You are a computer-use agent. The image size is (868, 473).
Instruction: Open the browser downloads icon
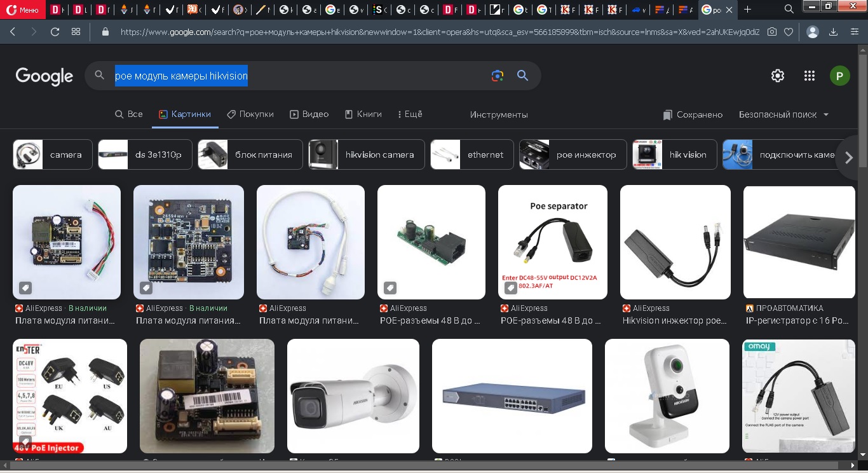[x=833, y=32]
